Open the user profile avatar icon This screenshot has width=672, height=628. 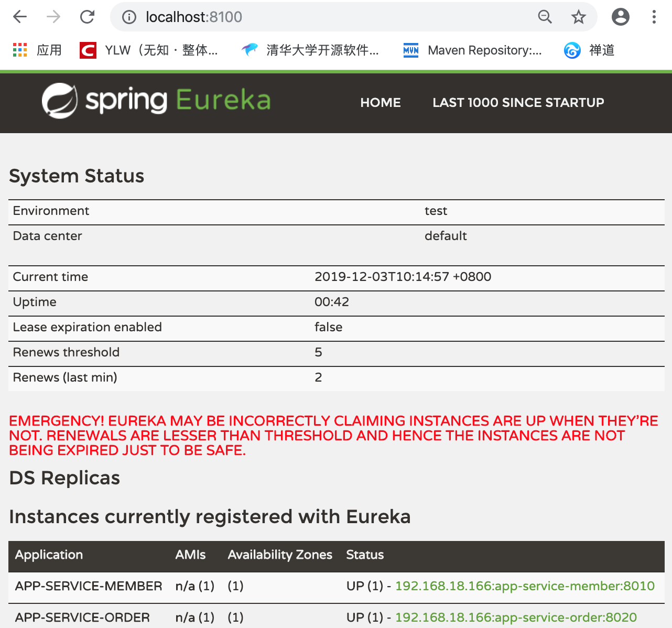point(621,17)
